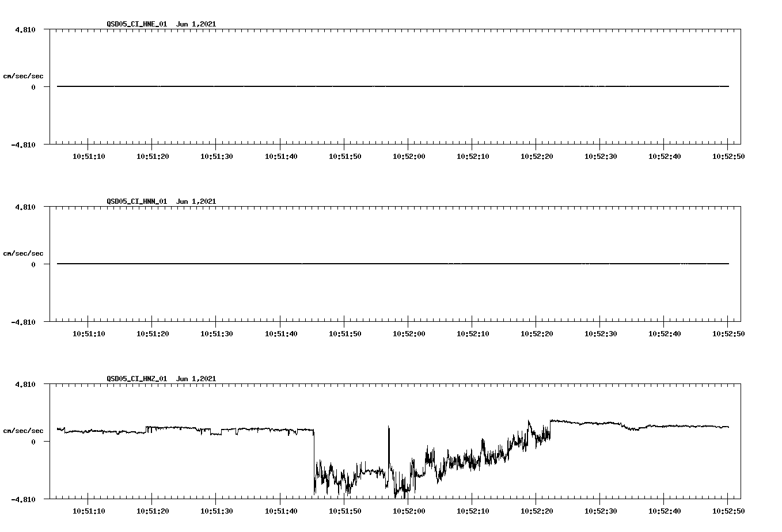This screenshot has width=782, height=532.
Task: Click the 10:51:30 time label under HNE chart
Action: [x=217, y=157]
